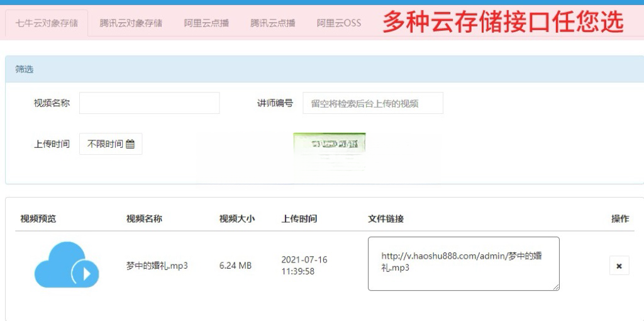Click the 操作 column header

coord(619,219)
